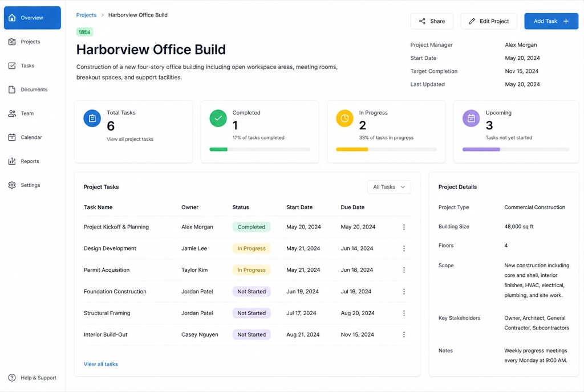This screenshot has width=584, height=392.
Task: Click the View all tasks link
Action: pyautogui.click(x=100, y=364)
